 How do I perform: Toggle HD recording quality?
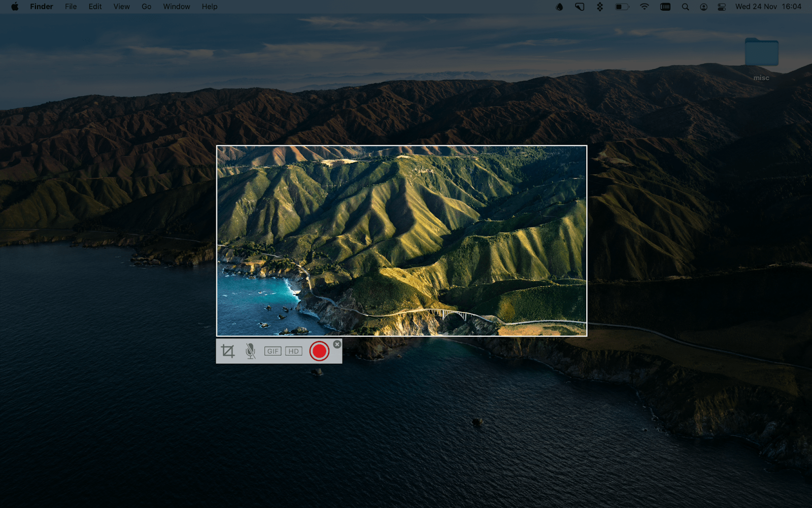pyautogui.click(x=294, y=351)
